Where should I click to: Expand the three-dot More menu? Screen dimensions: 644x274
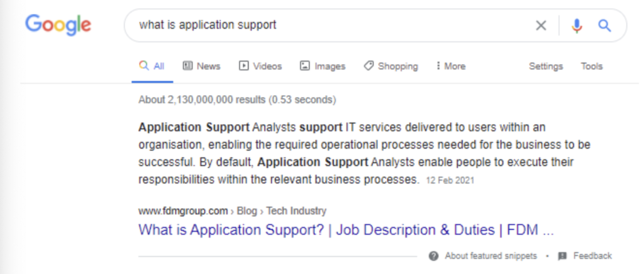[x=450, y=66]
